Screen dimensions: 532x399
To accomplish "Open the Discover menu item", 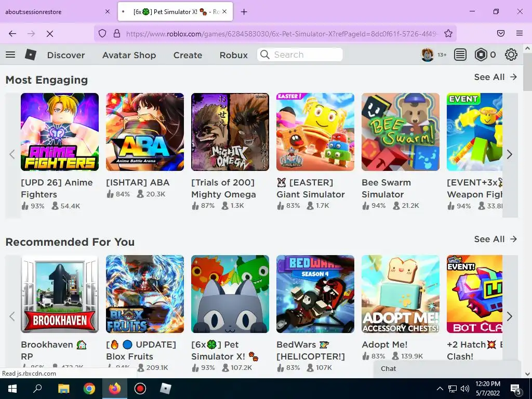I will pyautogui.click(x=66, y=55).
